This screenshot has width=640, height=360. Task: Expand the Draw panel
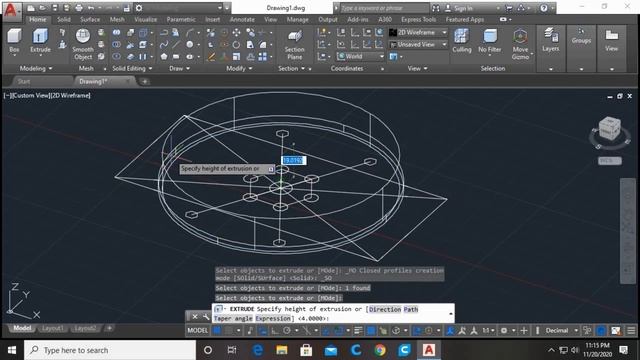pyautogui.click(x=180, y=68)
